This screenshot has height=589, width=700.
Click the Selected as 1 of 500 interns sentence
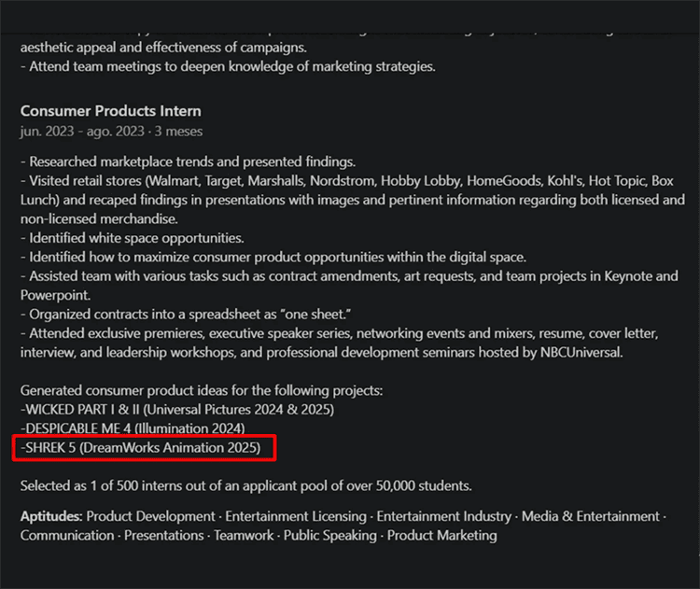tap(246, 485)
